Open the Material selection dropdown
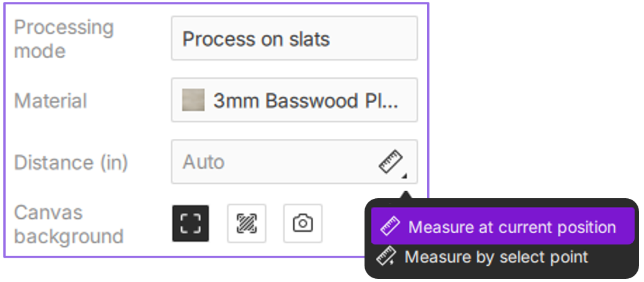The height and width of the screenshot is (282, 644). click(x=294, y=100)
